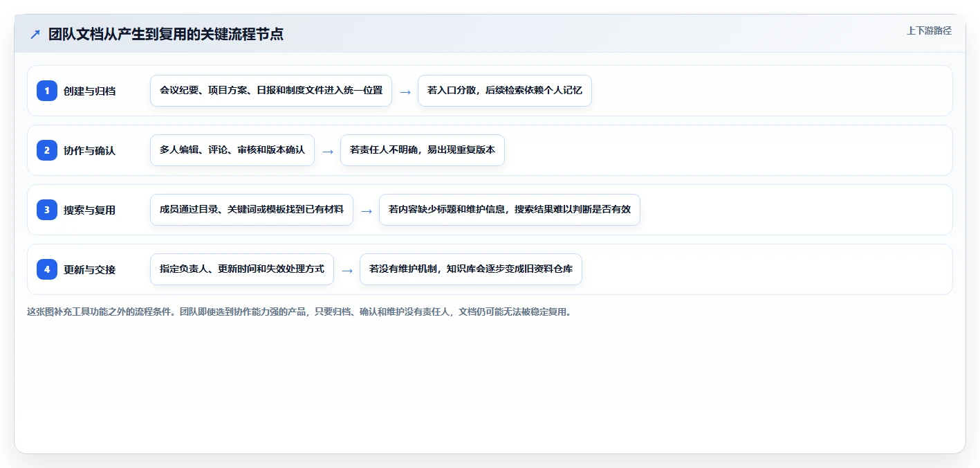Click the box 会议纪要、项目方案、日报和制度文件进入统一位置

(x=271, y=91)
